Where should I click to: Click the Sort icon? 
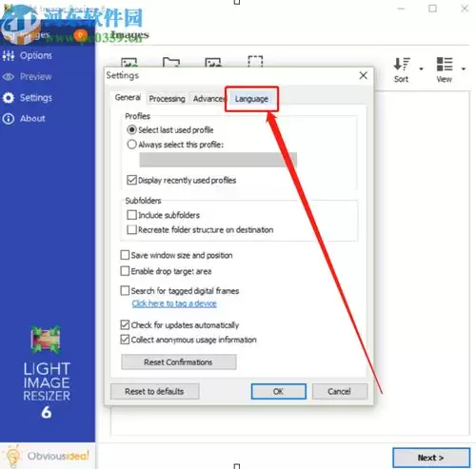click(402, 64)
